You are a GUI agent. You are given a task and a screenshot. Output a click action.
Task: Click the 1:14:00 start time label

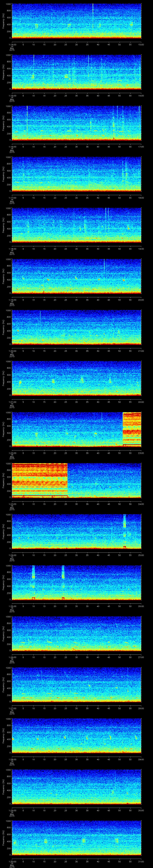point(12,44)
